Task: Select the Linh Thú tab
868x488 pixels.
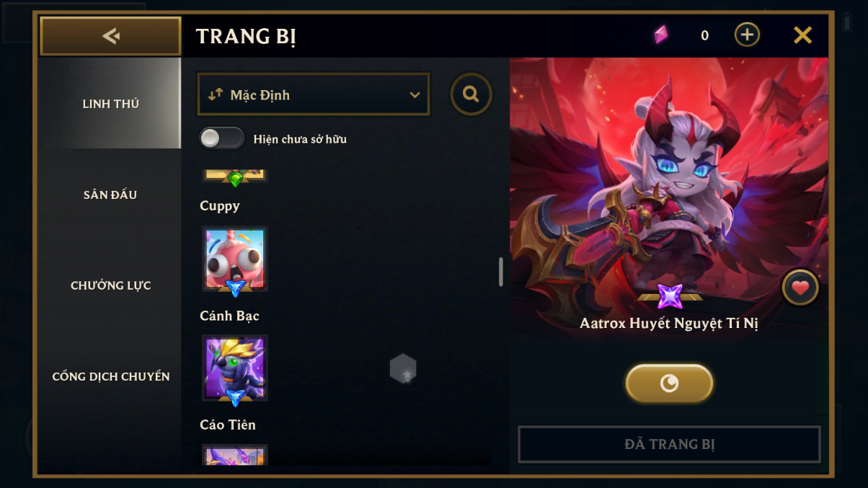Action: point(110,104)
